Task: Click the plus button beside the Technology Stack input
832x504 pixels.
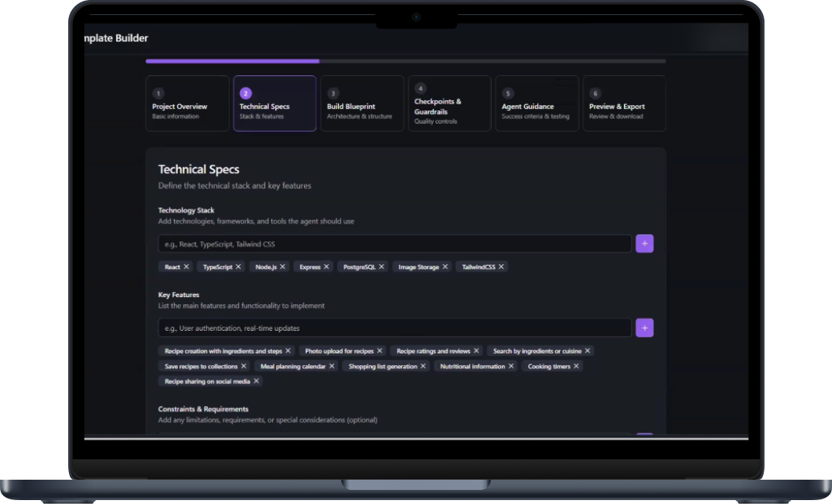Action: 644,243
